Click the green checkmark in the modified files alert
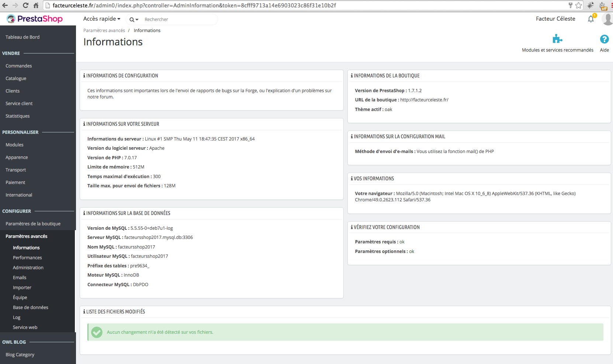The width and height of the screenshot is (613, 364). click(97, 332)
